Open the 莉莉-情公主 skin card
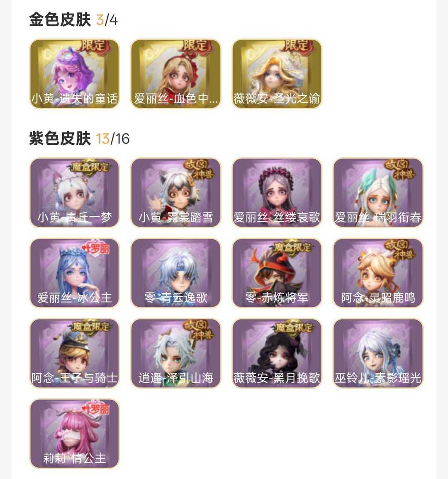The height and width of the screenshot is (479, 448). click(75, 433)
